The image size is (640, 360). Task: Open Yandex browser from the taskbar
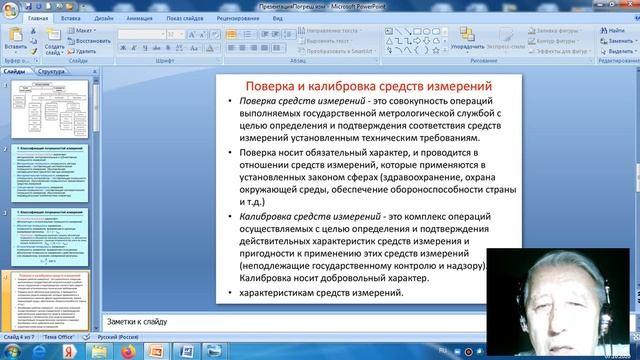pyautogui.click(x=69, y=351)
